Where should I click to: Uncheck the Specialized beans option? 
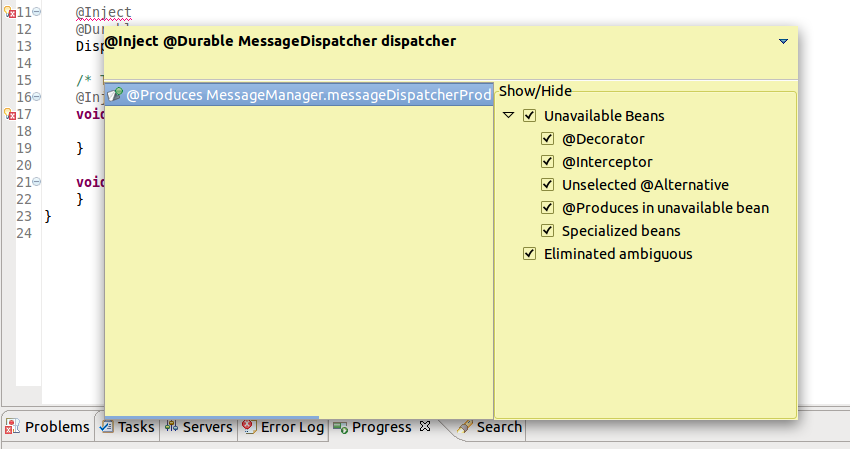548,230
